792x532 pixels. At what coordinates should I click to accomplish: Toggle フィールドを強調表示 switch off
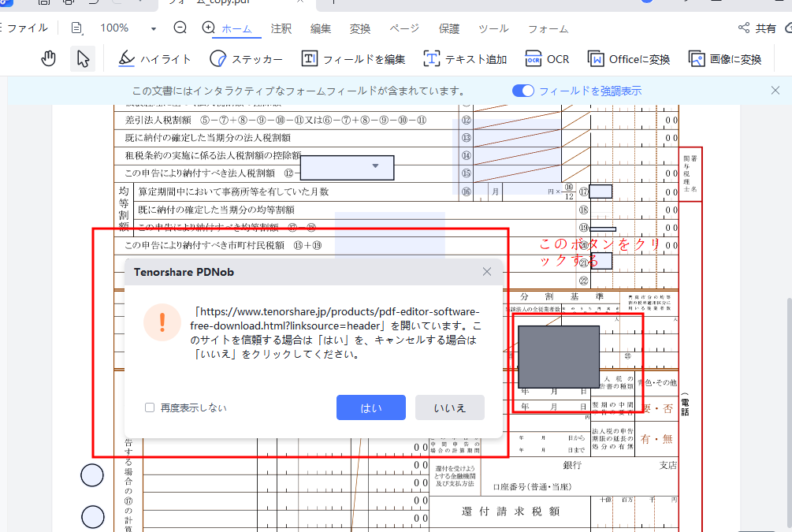tap(522, 90)
